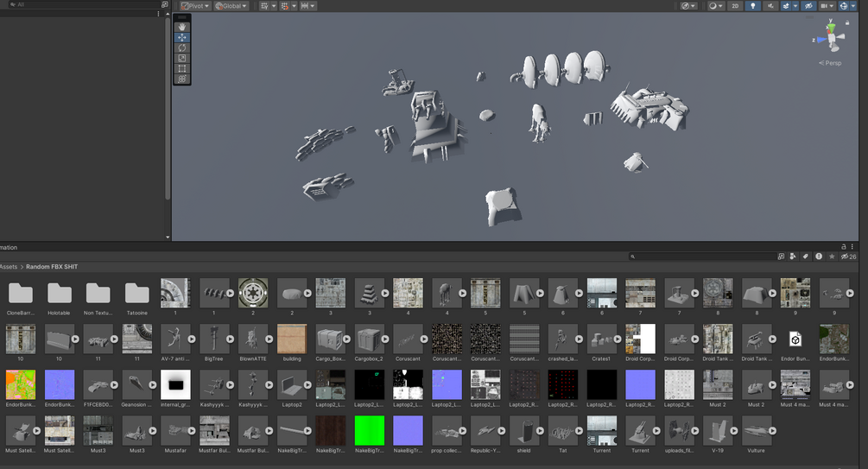Click the Hierarchy search scene picker icon
868x469 pixels.
click(x=164, y=4)
